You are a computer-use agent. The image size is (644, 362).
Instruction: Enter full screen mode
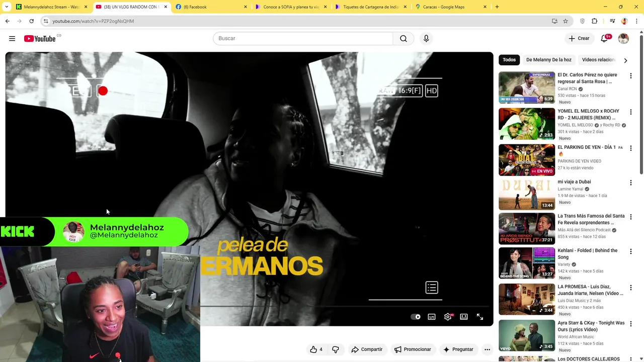point(480,317)
